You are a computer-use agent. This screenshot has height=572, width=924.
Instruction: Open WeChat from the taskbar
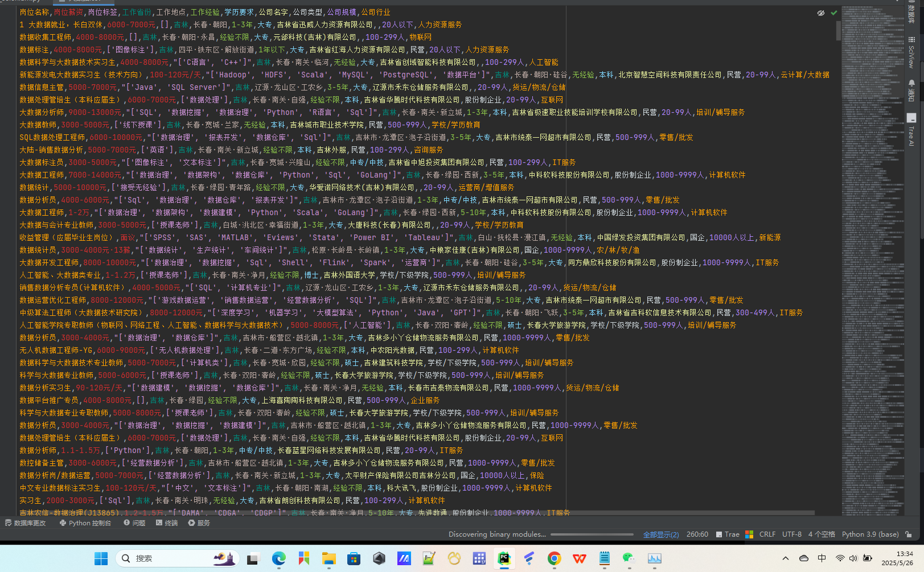(629, 559)
